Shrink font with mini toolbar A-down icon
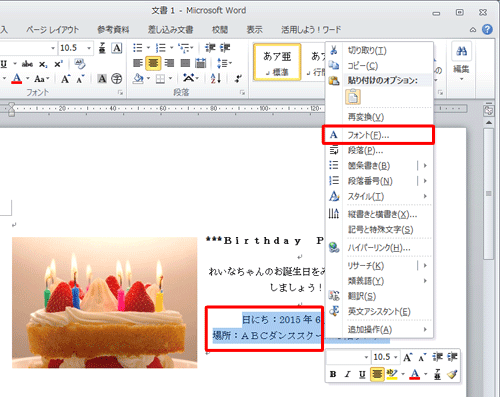This screenshot has height=397, width=500. coord(422,358)
